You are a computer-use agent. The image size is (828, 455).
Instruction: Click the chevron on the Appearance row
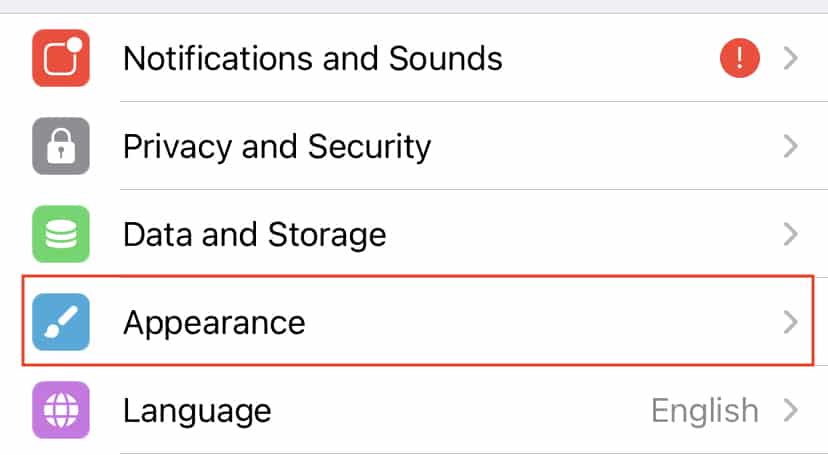click(791, 322)
